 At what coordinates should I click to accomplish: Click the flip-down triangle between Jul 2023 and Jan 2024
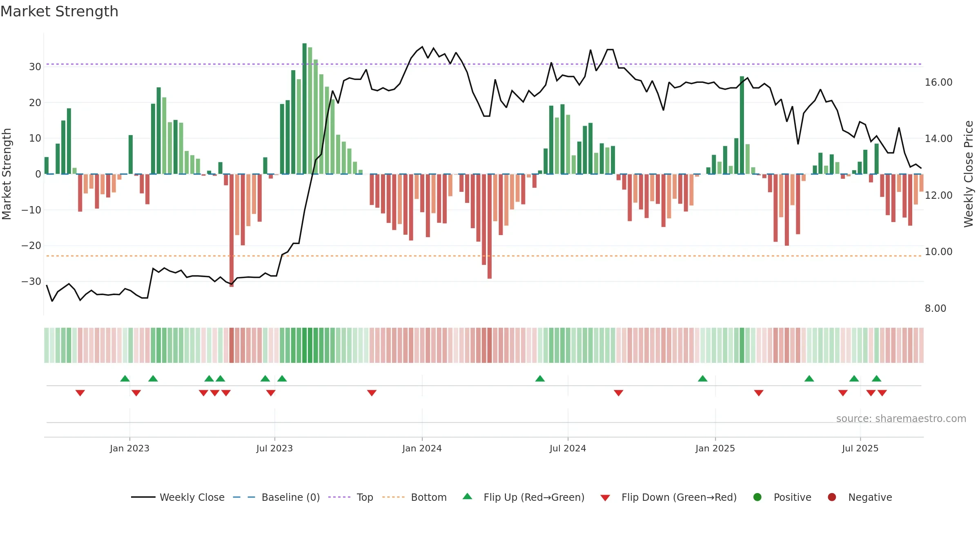pyautogui.click(x=372, y=393)
